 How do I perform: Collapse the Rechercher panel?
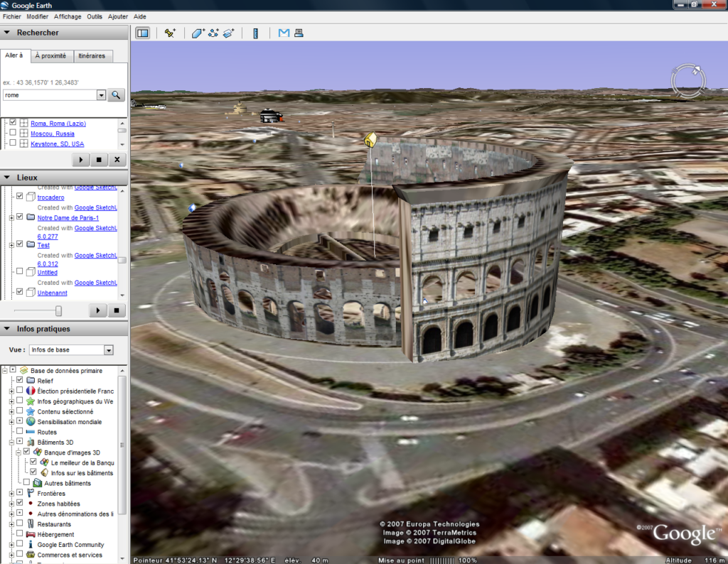pyautogui.click(x=7, y=33)
